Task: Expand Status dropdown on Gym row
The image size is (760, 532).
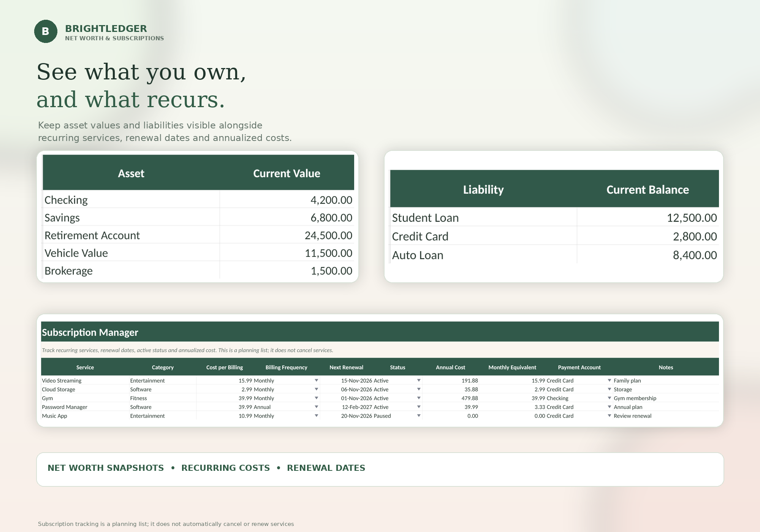Action: point(419,398)
